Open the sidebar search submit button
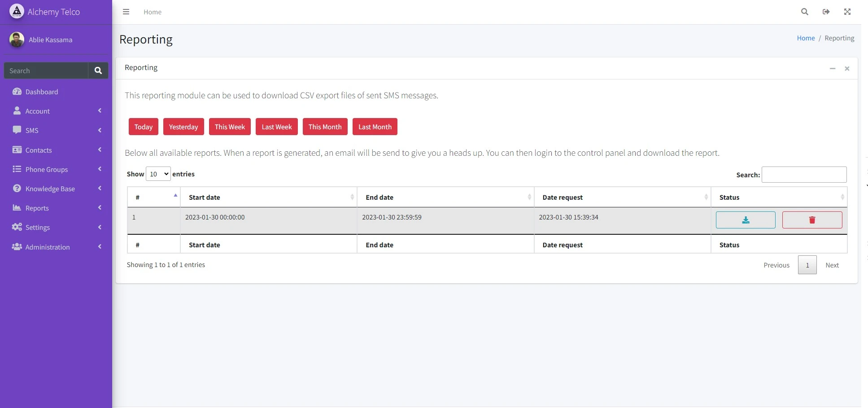 98,70
